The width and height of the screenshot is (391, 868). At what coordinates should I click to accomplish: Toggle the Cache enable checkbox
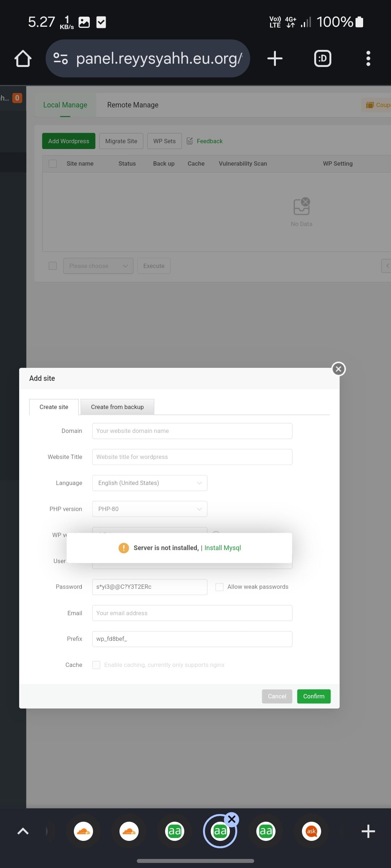pyautogui.click(x=96, y=665)
